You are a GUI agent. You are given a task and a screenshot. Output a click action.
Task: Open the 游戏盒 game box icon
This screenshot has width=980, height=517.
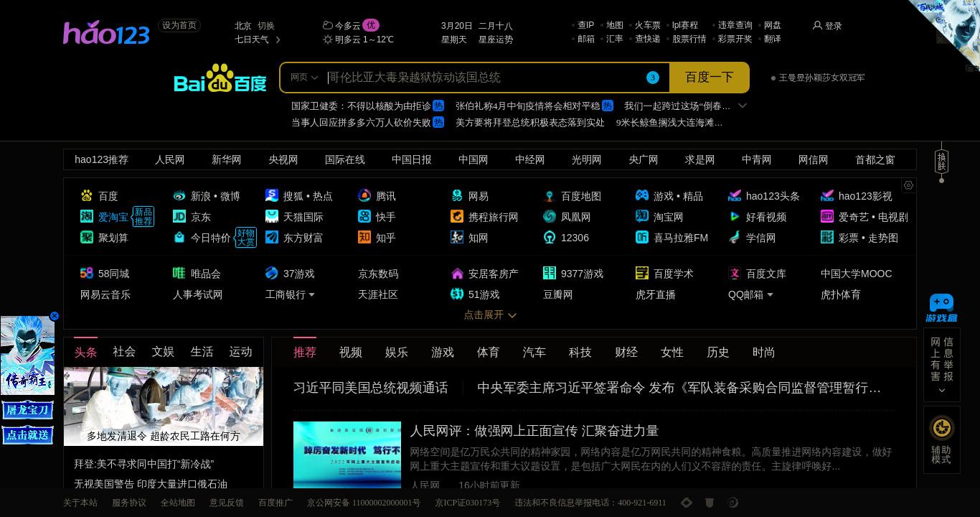point(941,308)
